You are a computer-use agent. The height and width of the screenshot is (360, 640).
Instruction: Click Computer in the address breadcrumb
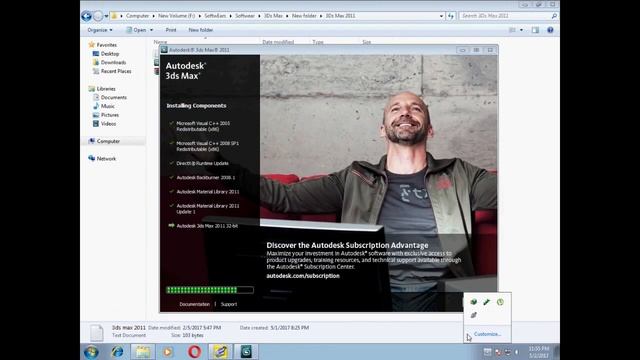tap(138, 16)
